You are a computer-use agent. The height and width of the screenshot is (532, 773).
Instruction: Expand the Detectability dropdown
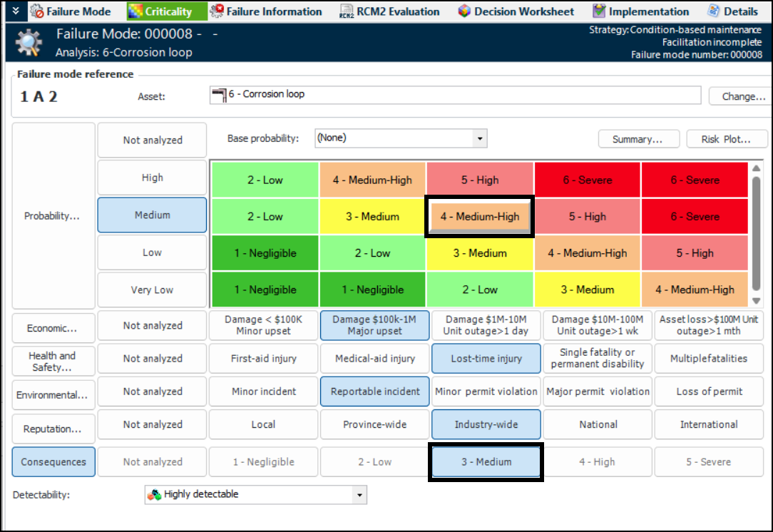(x=359, y=495)
